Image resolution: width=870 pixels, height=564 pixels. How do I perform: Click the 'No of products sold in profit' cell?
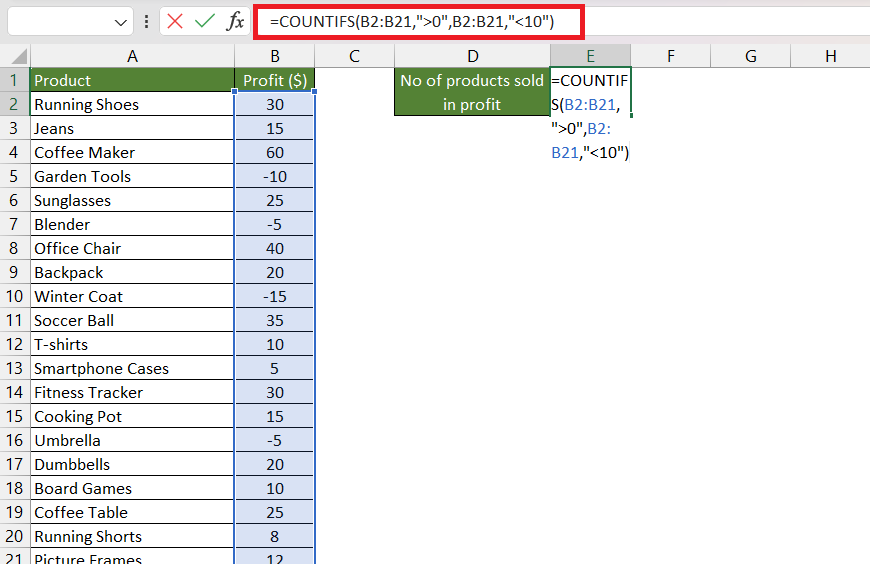click(x=472, y=92)
